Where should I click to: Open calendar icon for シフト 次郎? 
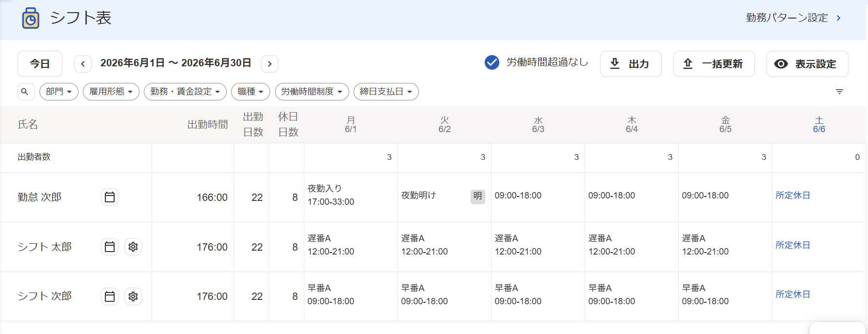pos(110,296)
